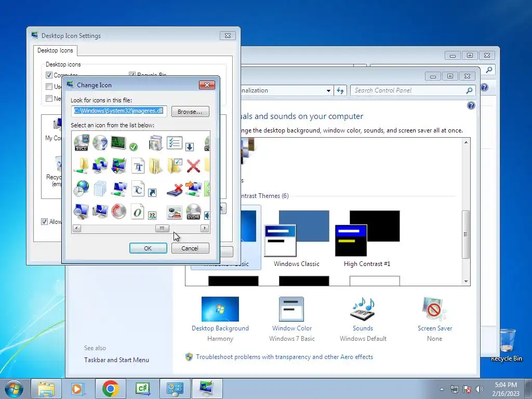The height and width of the screenshot is (399, 532).
Task: Choose the drive with red X icon
Action: pos(175,189)
